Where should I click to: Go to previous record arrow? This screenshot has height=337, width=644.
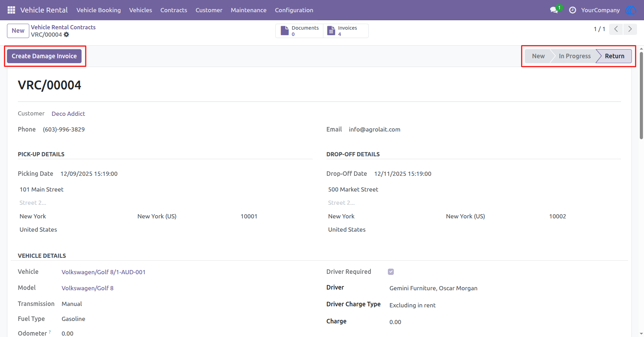(x=616, y=29)
